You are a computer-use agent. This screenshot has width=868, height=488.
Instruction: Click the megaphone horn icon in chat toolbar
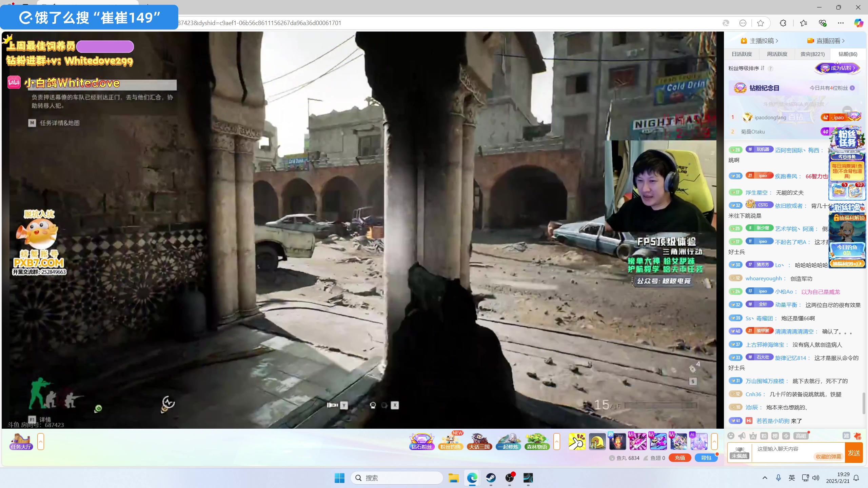coord(742,436)
